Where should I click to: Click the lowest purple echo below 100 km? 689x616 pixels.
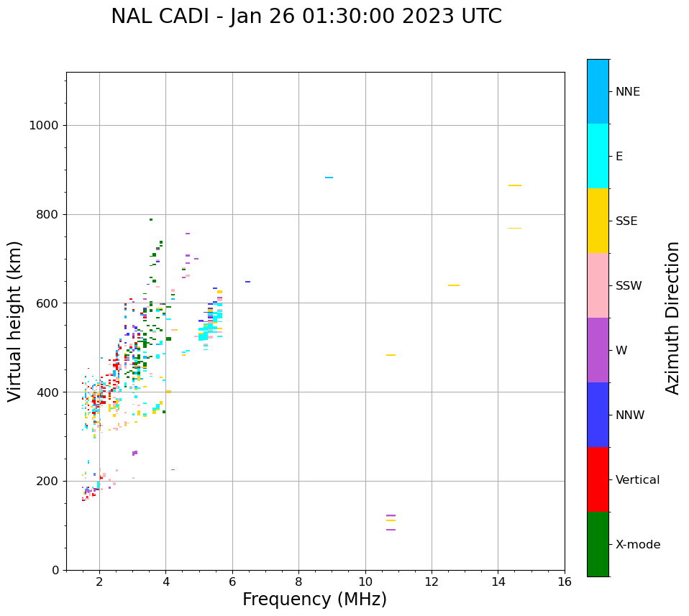(x=391, y=530)
